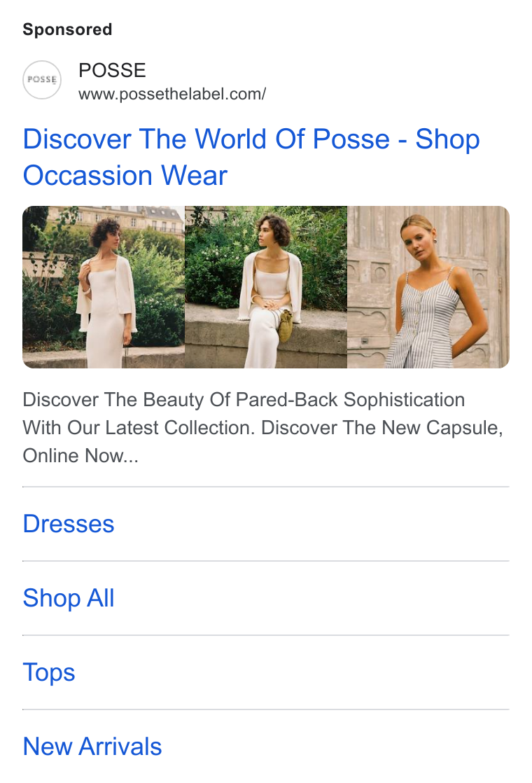Browse the New Arrivals sitelink

point(92,747)
